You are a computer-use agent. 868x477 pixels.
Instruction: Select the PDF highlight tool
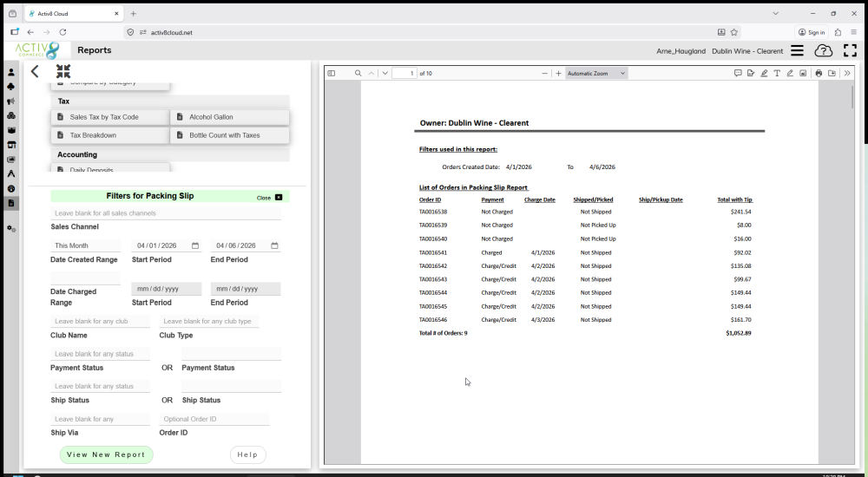764,73
